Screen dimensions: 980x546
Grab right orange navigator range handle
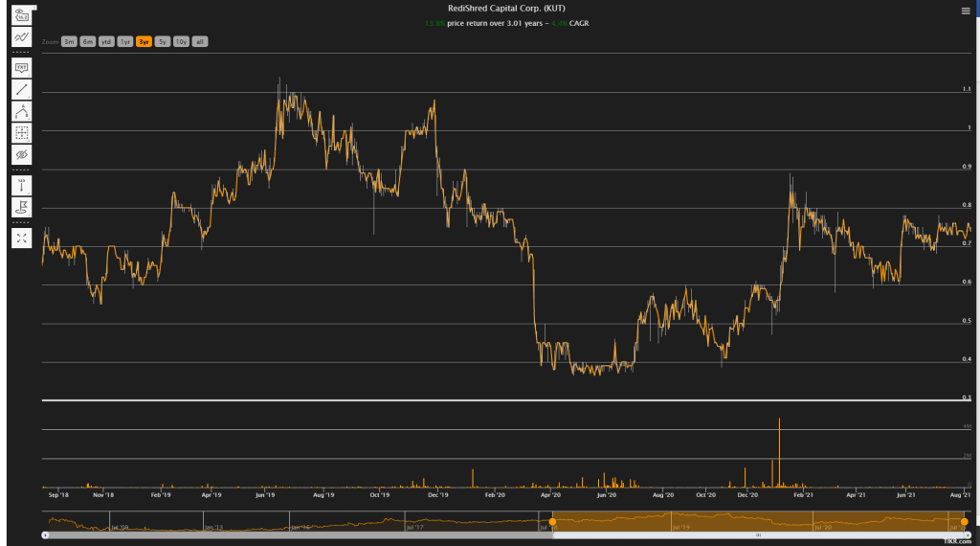click(x=965, y=522)
